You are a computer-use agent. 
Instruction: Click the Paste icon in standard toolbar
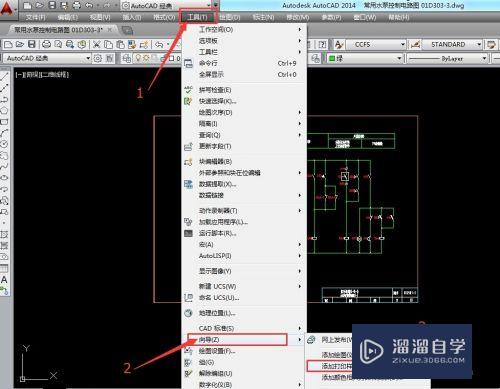click(x=120, y=44)
